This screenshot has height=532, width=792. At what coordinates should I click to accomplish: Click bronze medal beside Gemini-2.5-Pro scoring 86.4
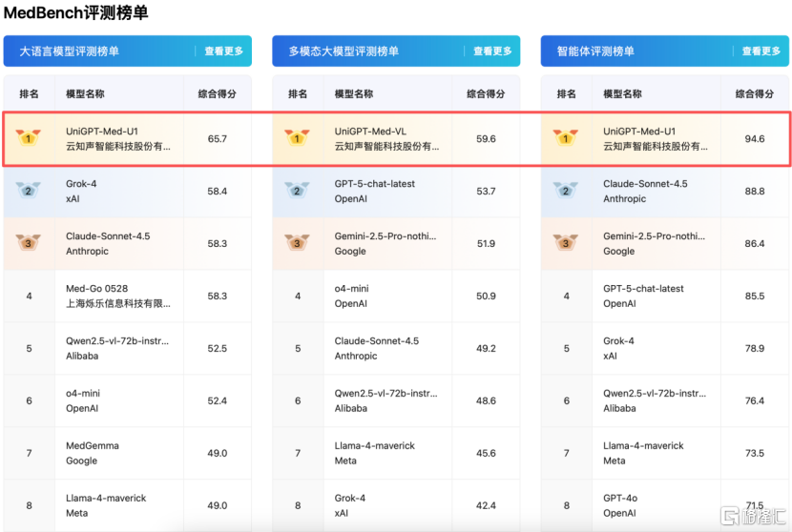point(566,243)
